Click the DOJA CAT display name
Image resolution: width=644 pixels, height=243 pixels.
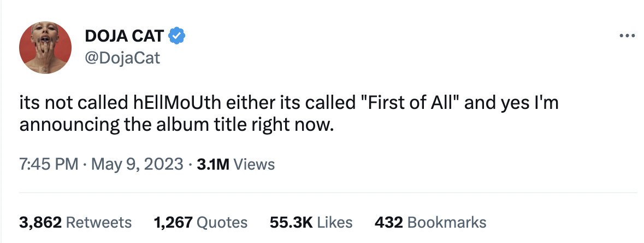tap(124, 36)
